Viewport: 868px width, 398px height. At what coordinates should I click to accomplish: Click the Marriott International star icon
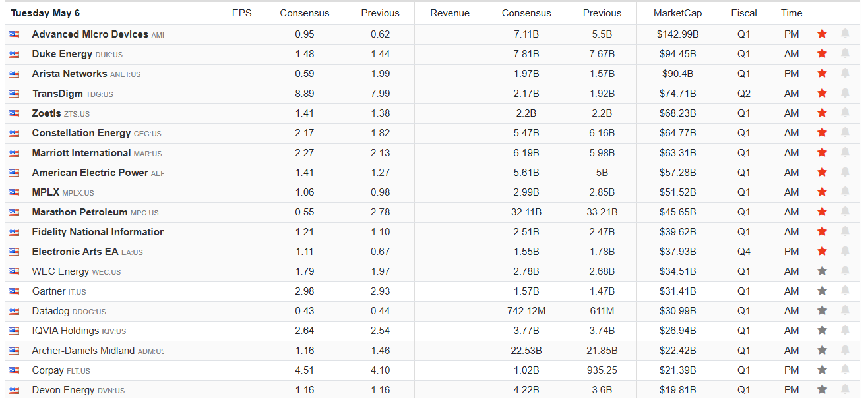[822, 152]
